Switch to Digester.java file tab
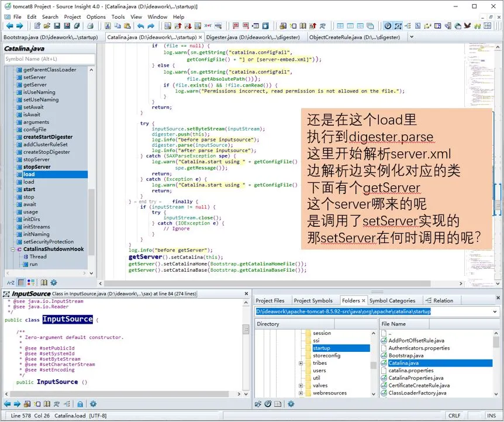This screenshot has height=422, width=504. click(253, 37)
